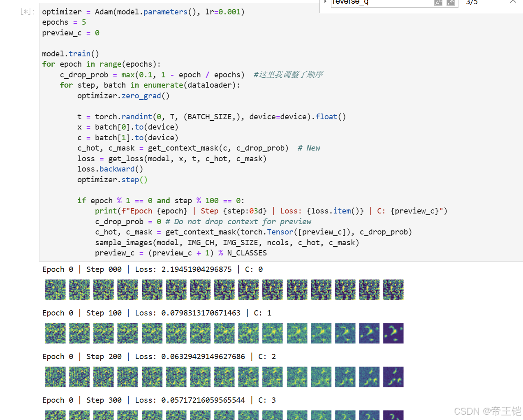Expand the replace row in the find bar

click(325, 2)
